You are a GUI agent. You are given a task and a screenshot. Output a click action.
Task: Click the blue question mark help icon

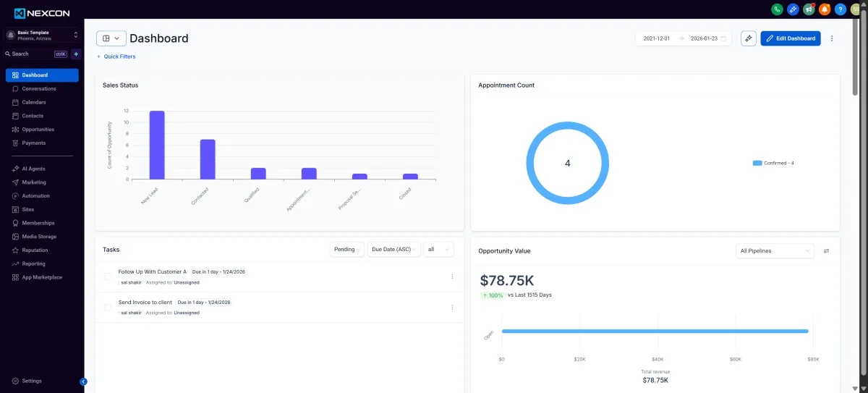click(x=841, y=9)
